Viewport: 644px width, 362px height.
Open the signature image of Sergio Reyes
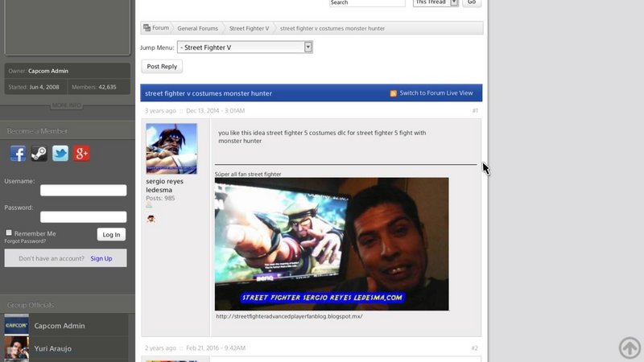[332, 245]
